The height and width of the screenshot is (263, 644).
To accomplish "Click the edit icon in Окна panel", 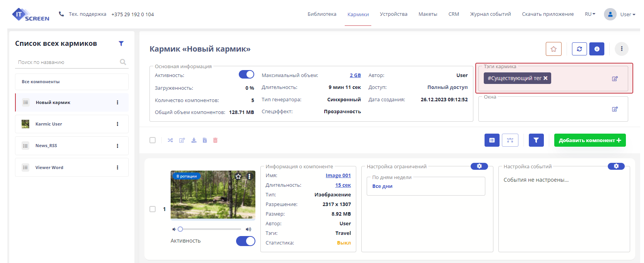I will tap(615, 109).
